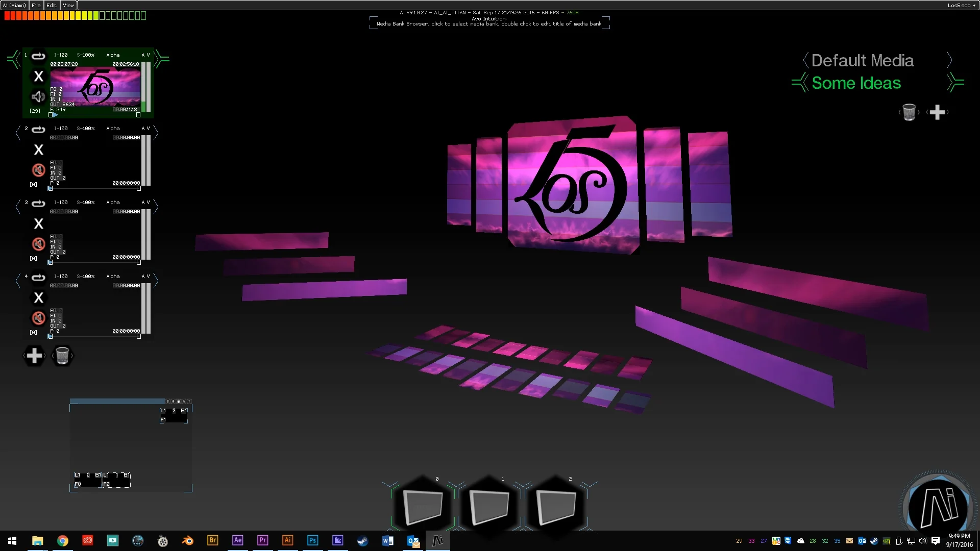
Task: Unmute layer 2 audio speaker
Action: coord(38,170)
